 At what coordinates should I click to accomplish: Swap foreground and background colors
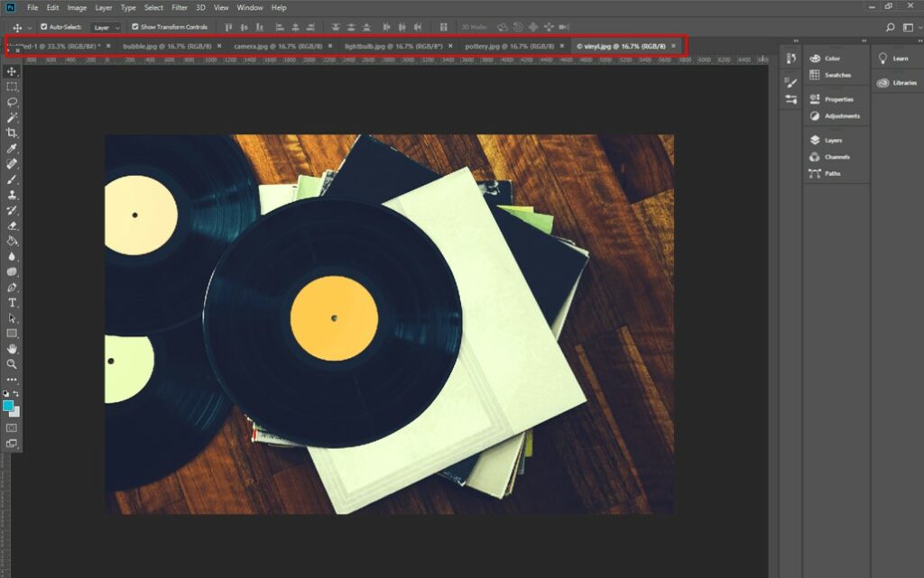click(16, 394)
